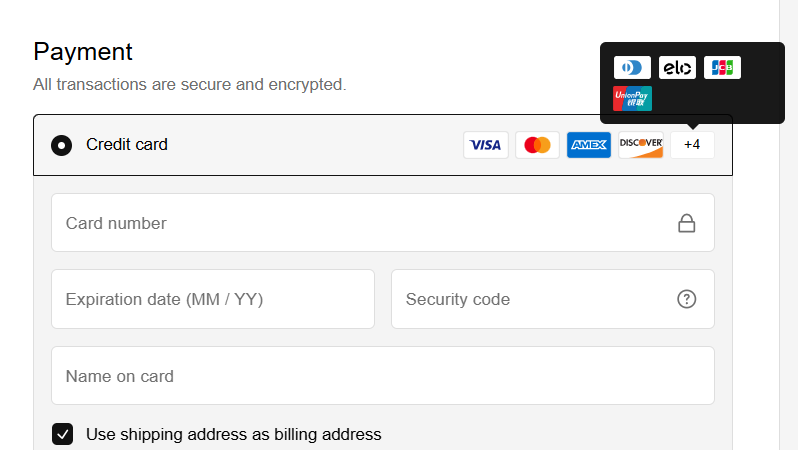This screenshot has width=798, height=450.
Task: Open the security code help question mark
Action: tap(687, 299)
